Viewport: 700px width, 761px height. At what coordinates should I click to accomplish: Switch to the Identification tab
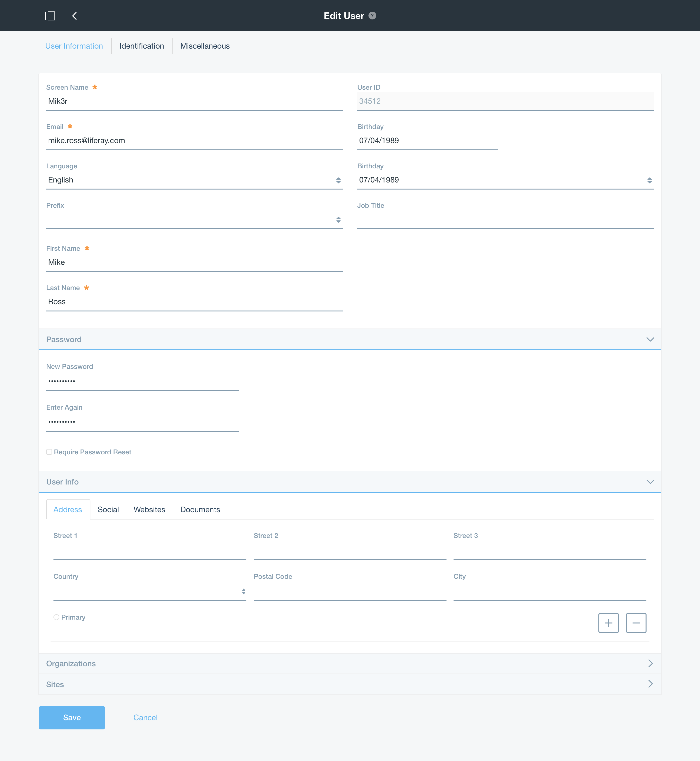(141, 46)
